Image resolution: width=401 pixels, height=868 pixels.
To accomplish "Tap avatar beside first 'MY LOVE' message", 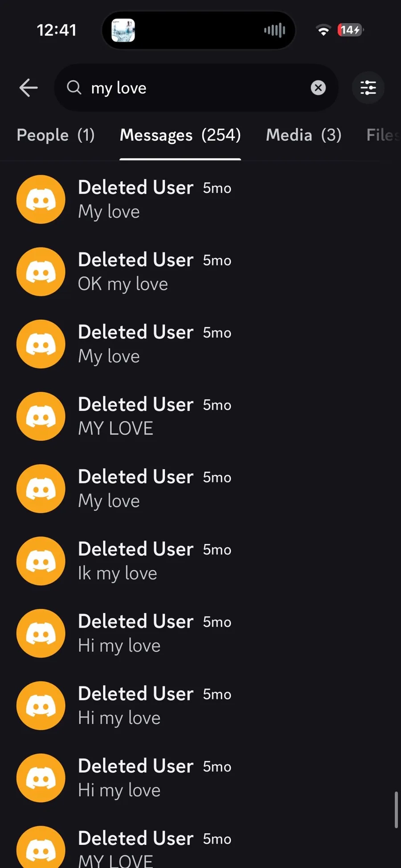I will tap(41, 416).
